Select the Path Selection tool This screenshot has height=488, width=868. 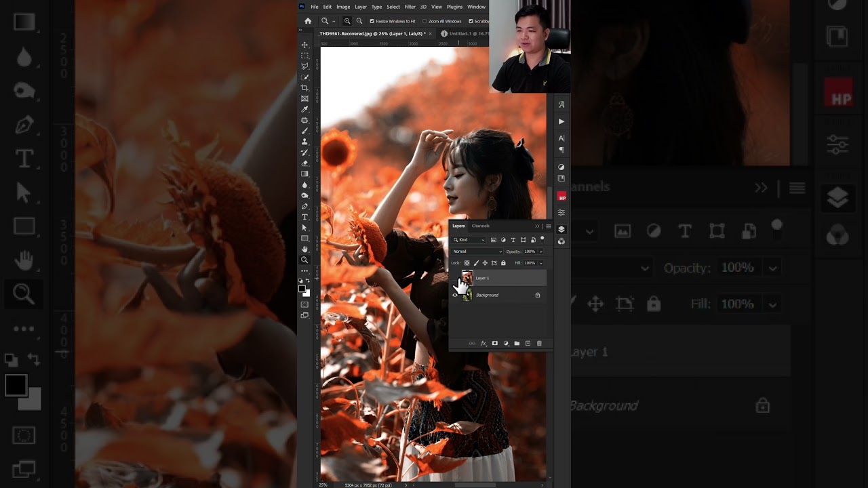pos(304,228)
